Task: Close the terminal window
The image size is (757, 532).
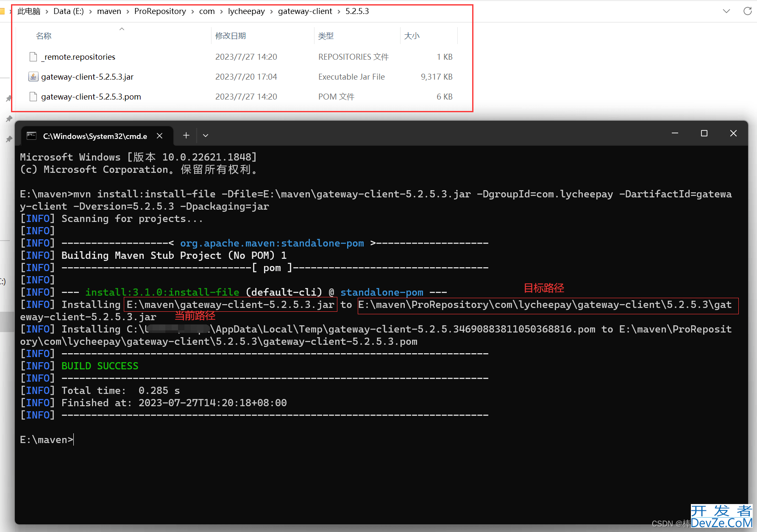Action: (x=733, y=133)
